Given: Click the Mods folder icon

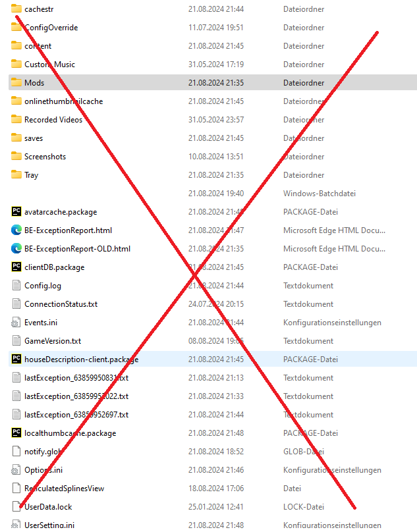Looking at the screenshot, I should (16, 83).
